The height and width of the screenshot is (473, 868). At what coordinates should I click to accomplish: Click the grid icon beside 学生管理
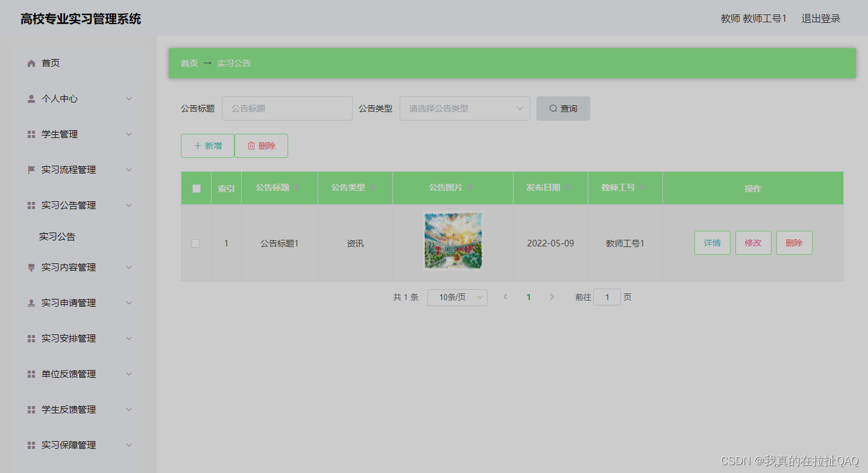pos(31,134)
